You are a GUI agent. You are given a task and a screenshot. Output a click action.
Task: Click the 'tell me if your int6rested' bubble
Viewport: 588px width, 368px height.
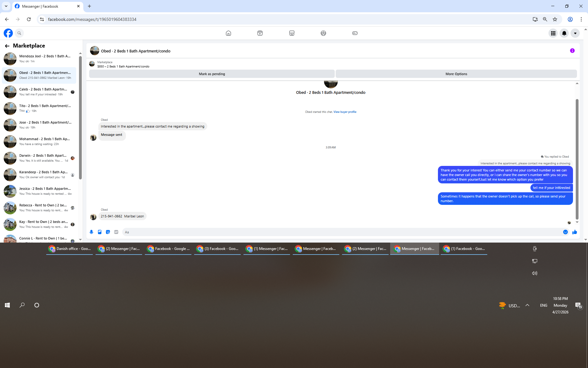(552, 188)
